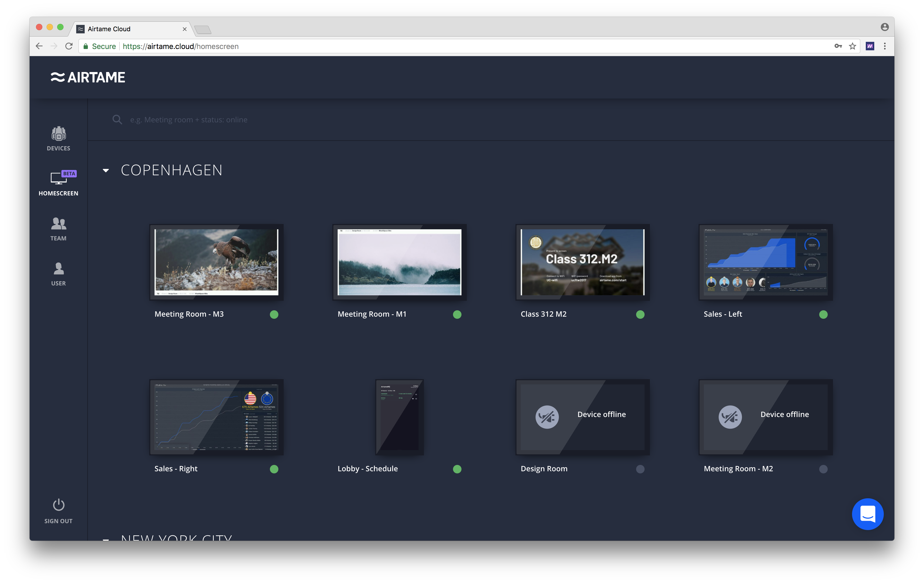Click the offline icon on Design Room
924x583 pixels.
(x=547, y=417)
